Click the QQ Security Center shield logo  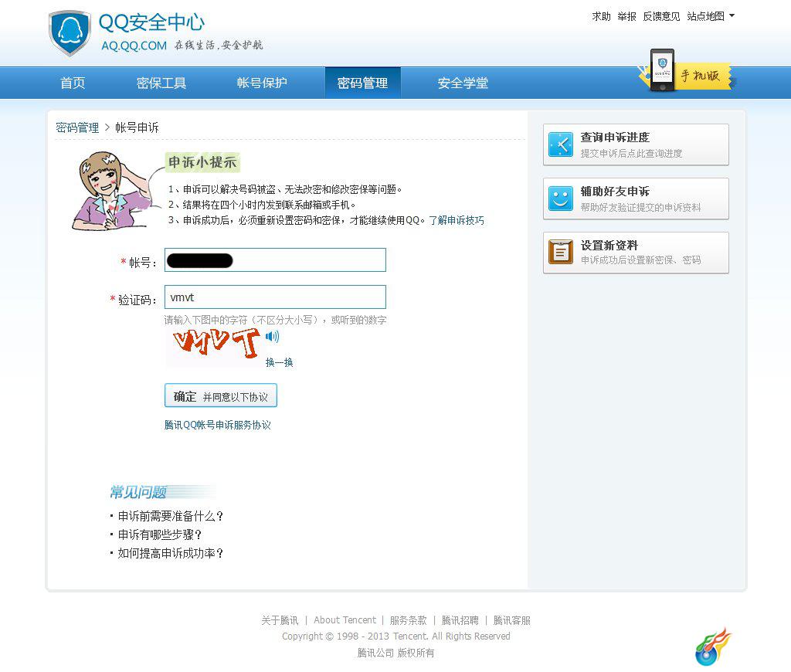point(70,33)
